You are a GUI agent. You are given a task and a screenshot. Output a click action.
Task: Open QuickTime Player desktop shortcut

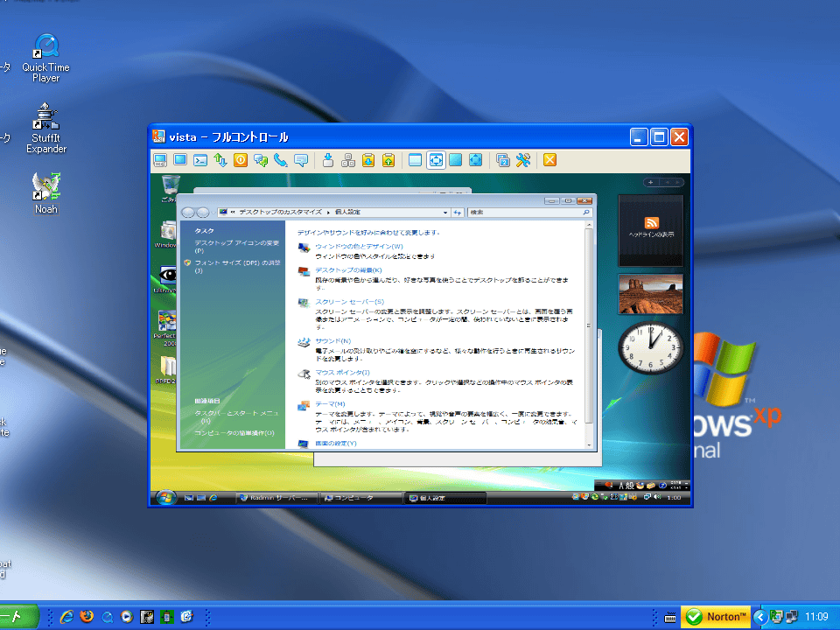click(x=46, y=58)
